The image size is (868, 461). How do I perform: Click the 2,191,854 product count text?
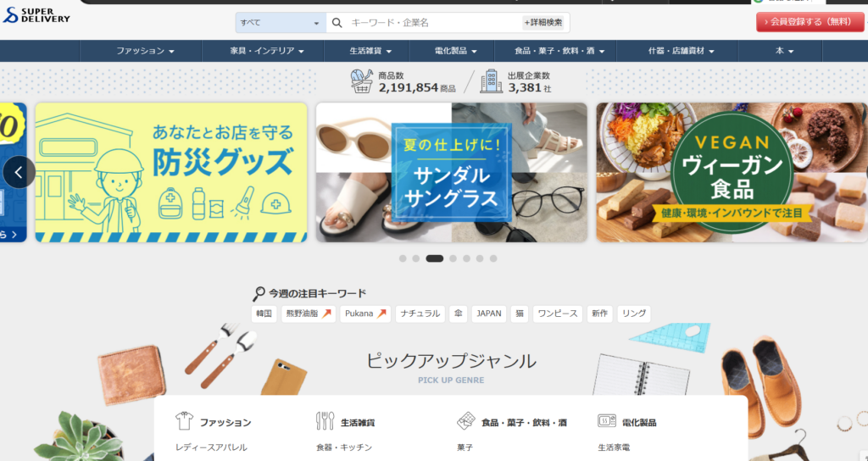[x=409, y=87]
